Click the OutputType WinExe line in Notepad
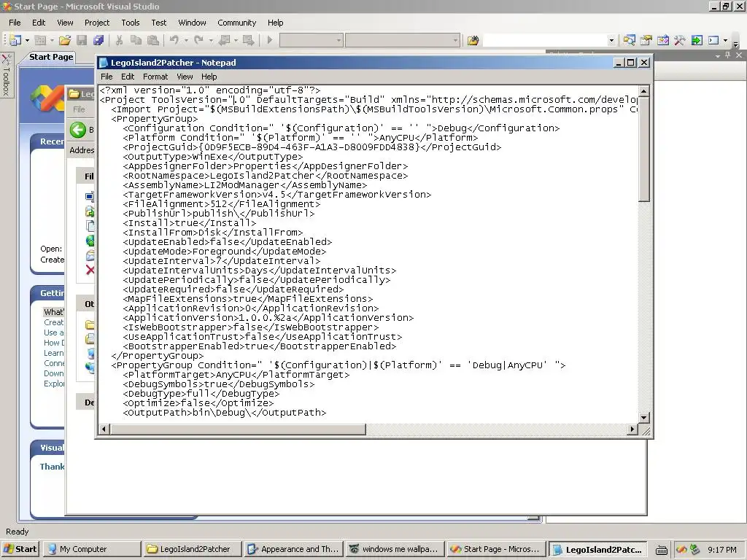747x560 pixels. (213, 157)
